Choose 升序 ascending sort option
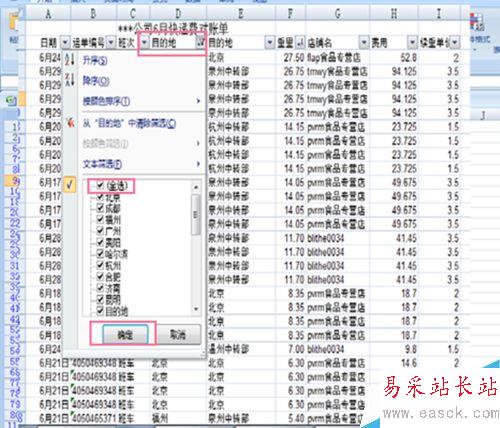This screenshot has width=500, height=428. (x=95, y=60)
